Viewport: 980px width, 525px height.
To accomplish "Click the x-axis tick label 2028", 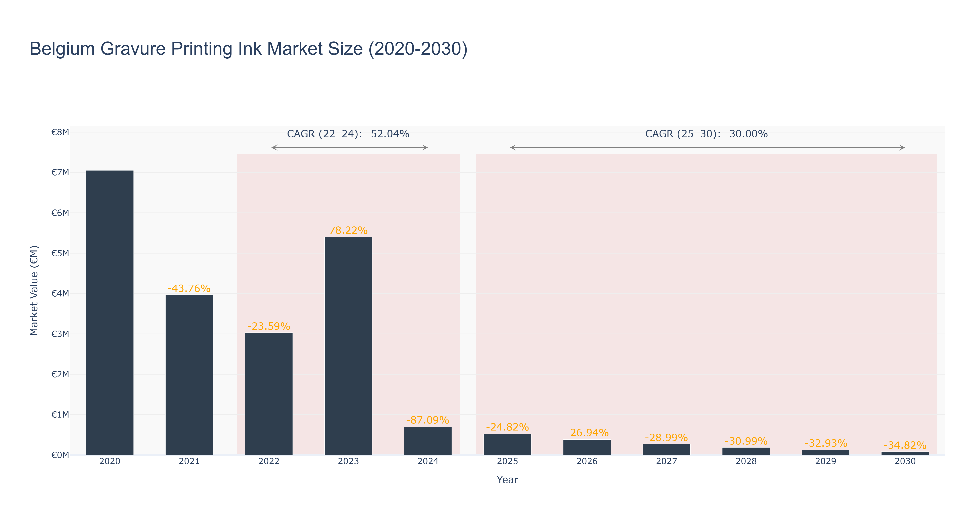I will 746,461.
